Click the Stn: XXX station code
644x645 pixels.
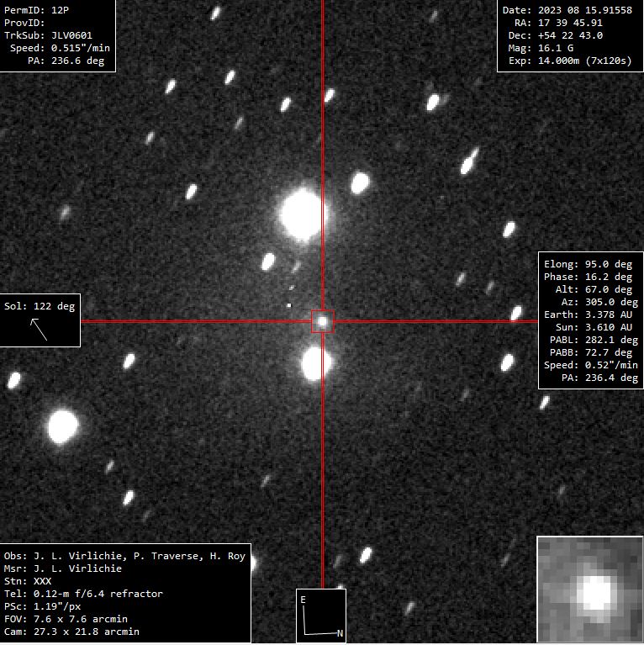28,581
